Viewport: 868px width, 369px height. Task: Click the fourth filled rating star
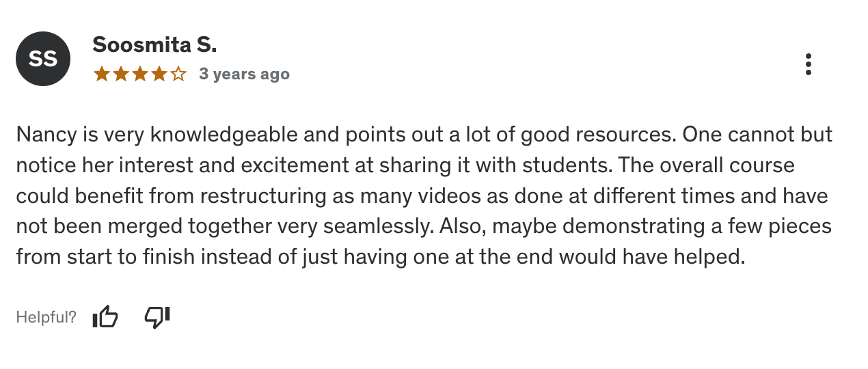pyautogui.click(x=159, y=74)
